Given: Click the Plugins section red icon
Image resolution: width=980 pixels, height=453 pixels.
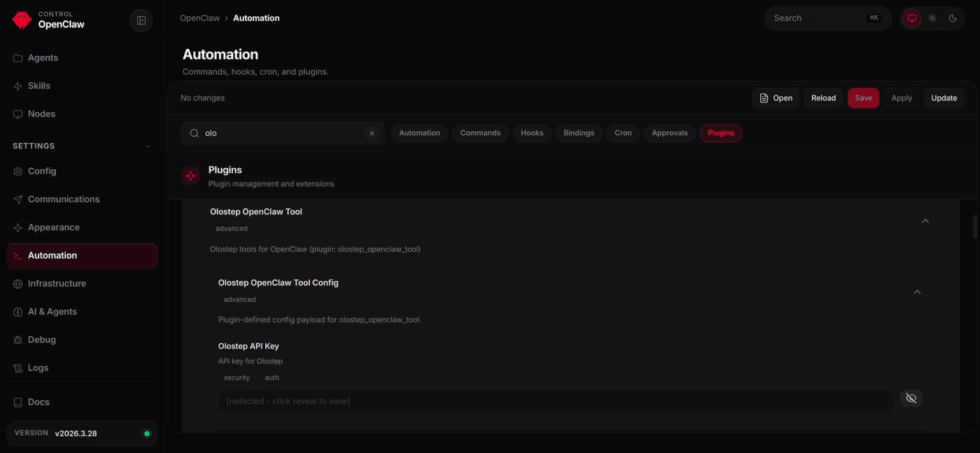Looking at the screenshot, I should 190,176.
